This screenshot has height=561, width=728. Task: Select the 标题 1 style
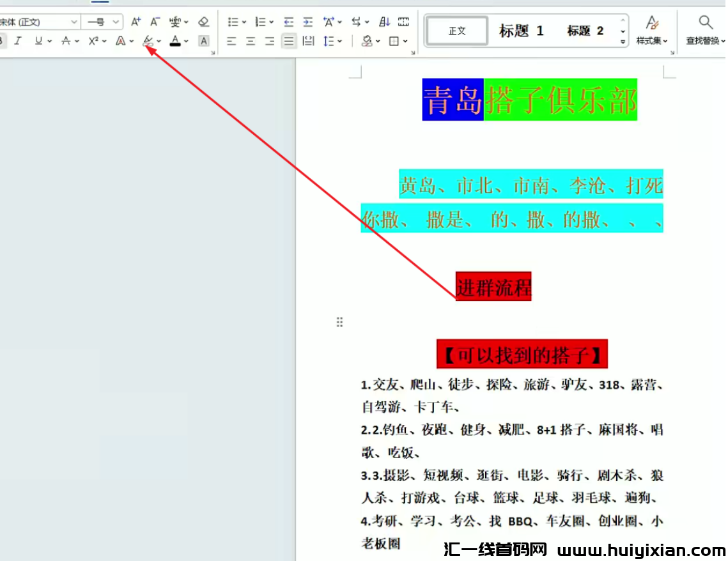click(522, 30)
